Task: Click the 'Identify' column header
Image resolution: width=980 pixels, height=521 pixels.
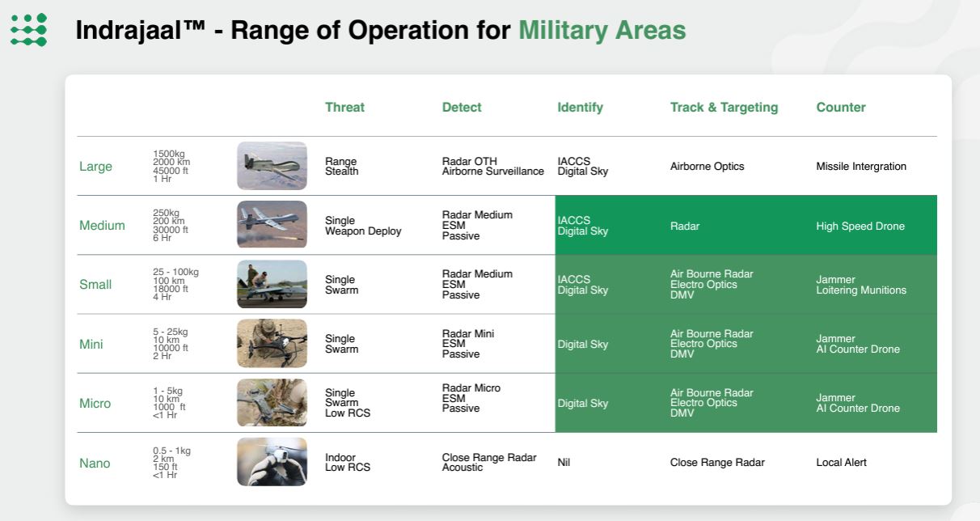Action: [x=580, y=107]
